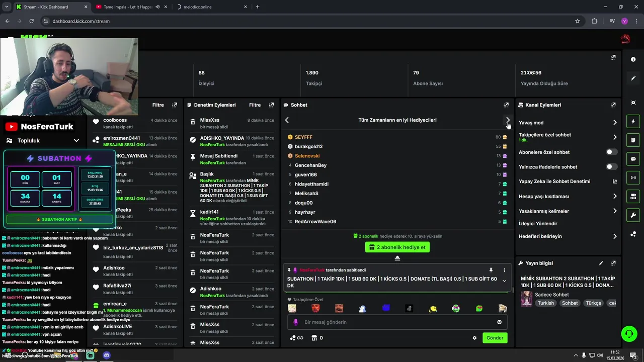Open Discord from taskbar
644x362 pixels.
106,355
